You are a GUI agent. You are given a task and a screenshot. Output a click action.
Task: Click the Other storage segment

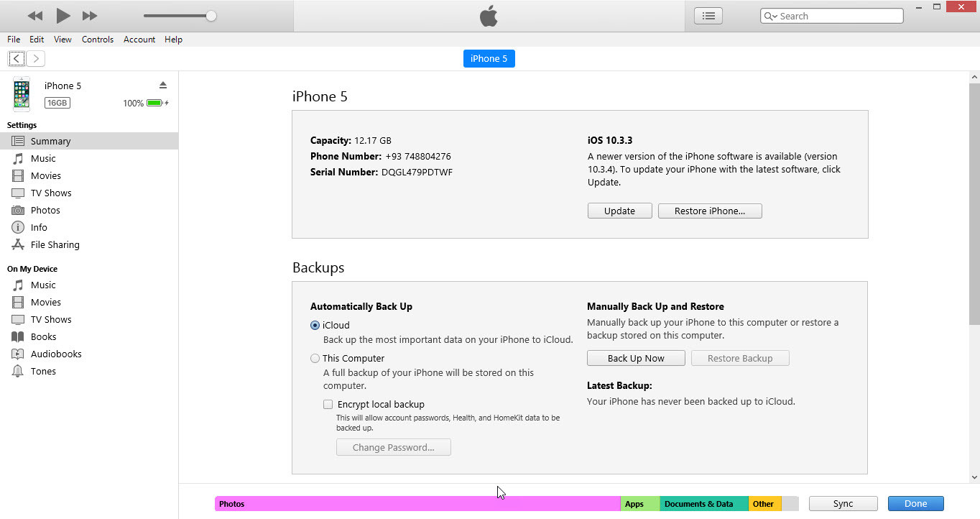[x=765, y=504]
